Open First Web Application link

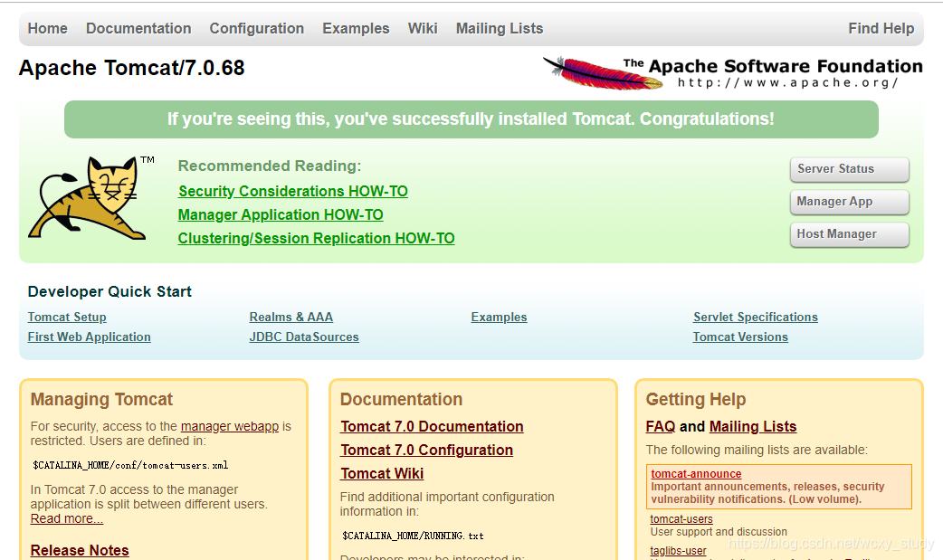pyautogui.click(x=89, y=337)
